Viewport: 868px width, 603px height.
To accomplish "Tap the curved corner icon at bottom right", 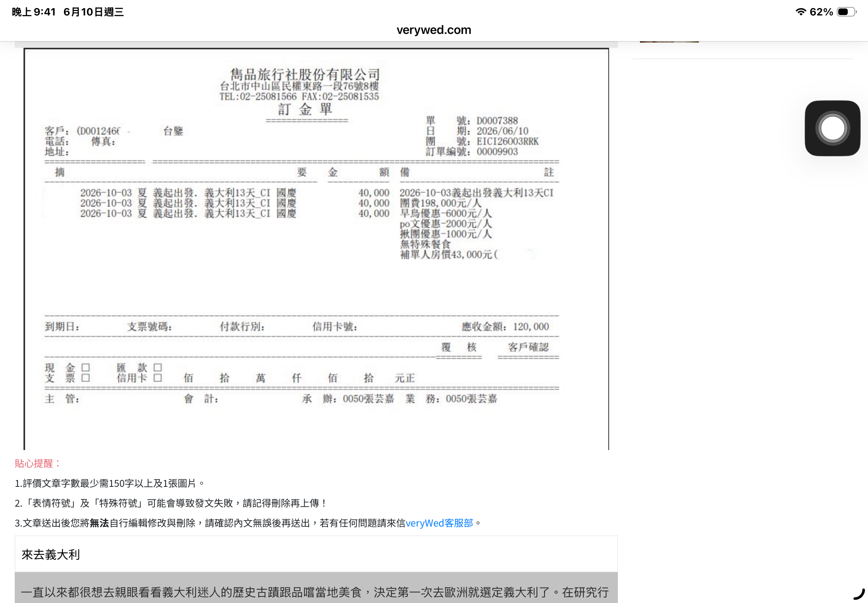I will pyautogui.click(x=859, y=594).
